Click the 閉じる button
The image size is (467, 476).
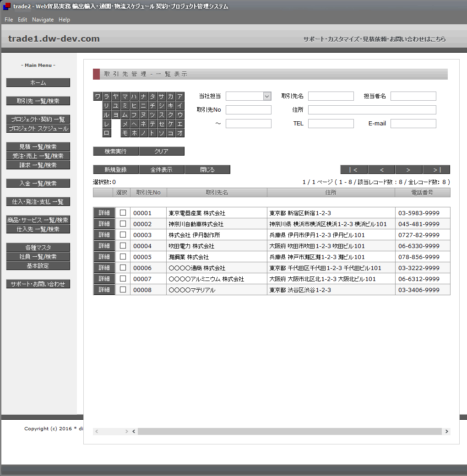coord(207,169)
